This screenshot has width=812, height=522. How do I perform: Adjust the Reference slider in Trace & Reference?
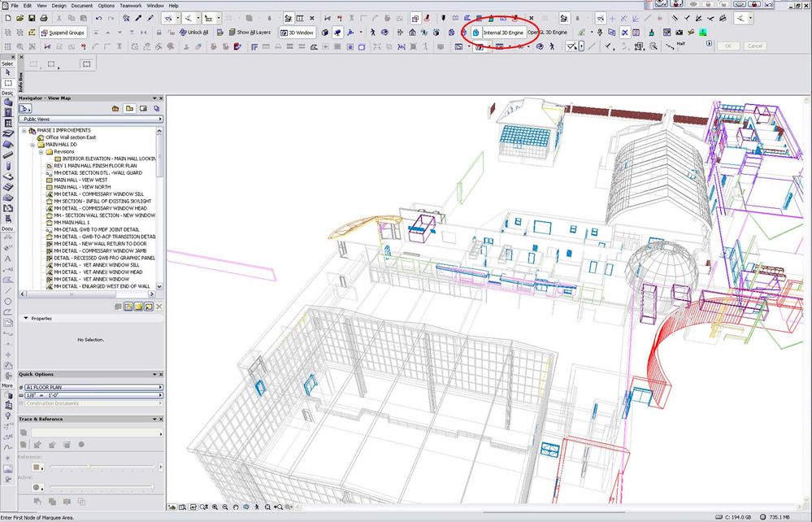pyautogui.click(x=89, y=467)
